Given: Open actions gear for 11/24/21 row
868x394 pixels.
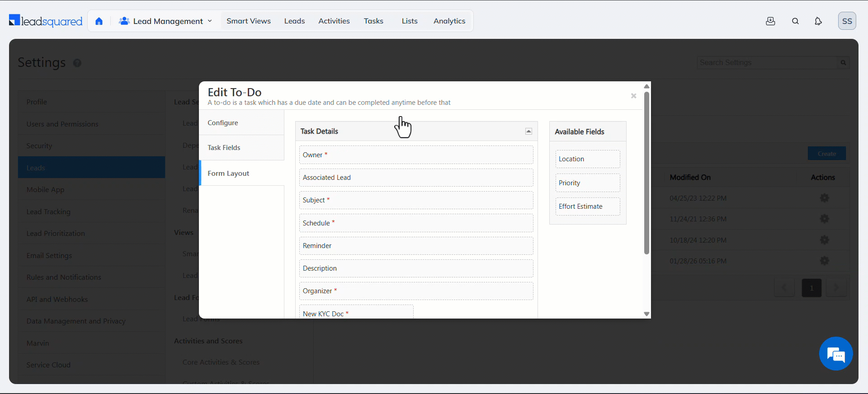Looking at the screenshot, I should [x=825, y=219].
